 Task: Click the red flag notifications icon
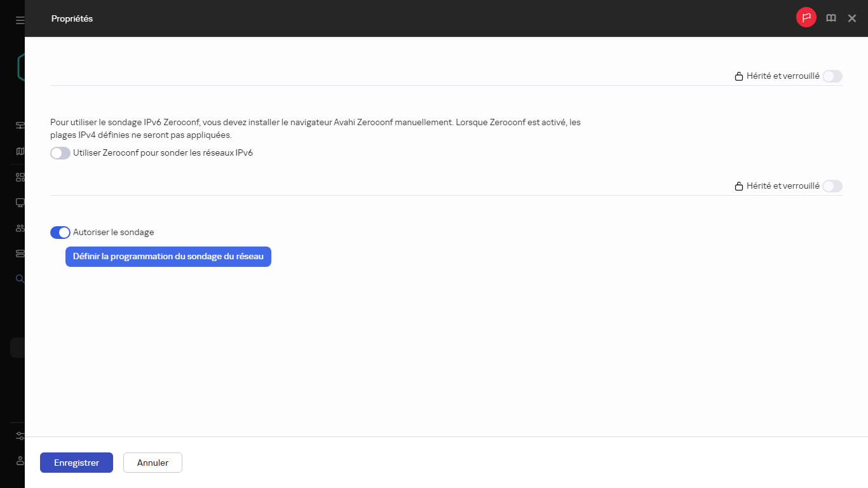806,18
